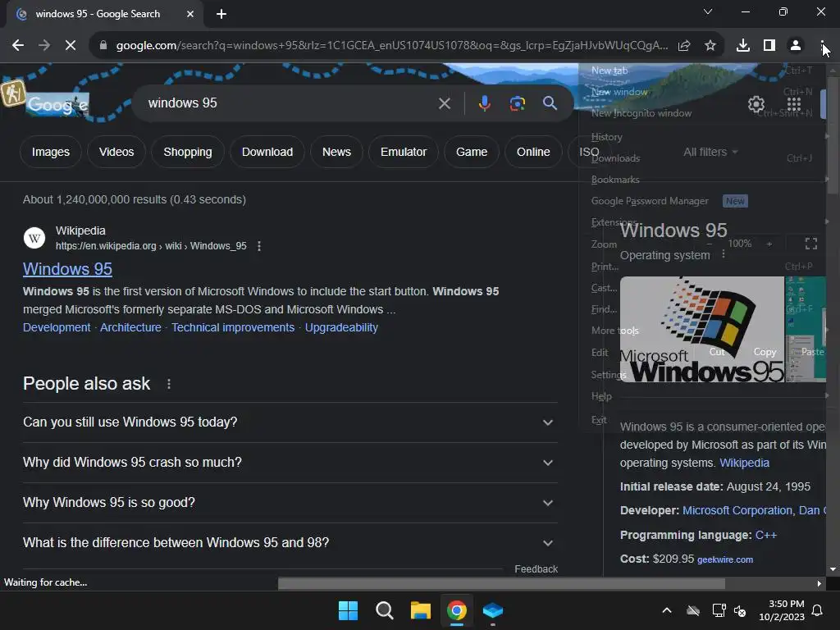
Task: Choose New Incognito window
Action: [x=702, y=113]
